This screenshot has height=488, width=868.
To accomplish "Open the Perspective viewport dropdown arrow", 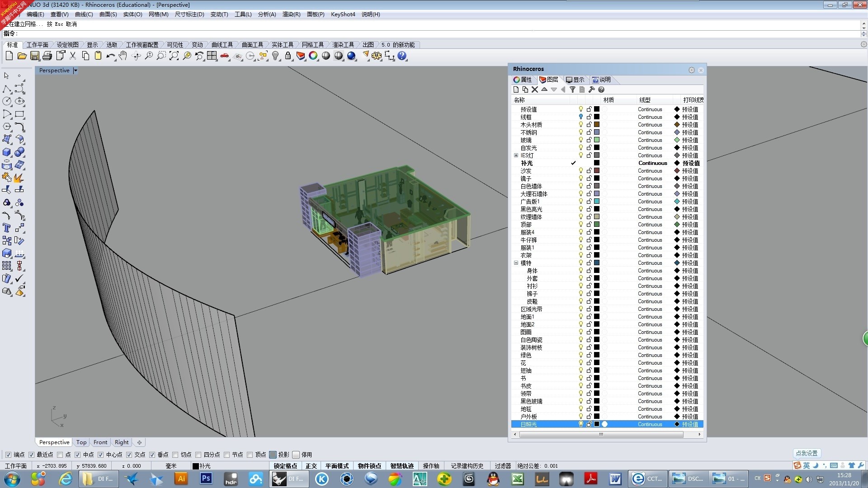I will tap(75, 70).
